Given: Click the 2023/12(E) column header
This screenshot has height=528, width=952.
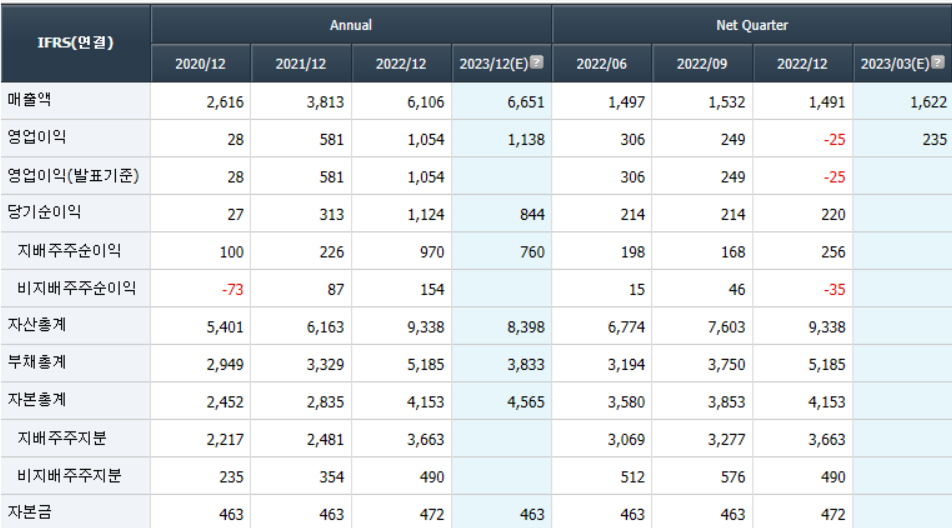Looking at the screenshot, I should [502, 64].
